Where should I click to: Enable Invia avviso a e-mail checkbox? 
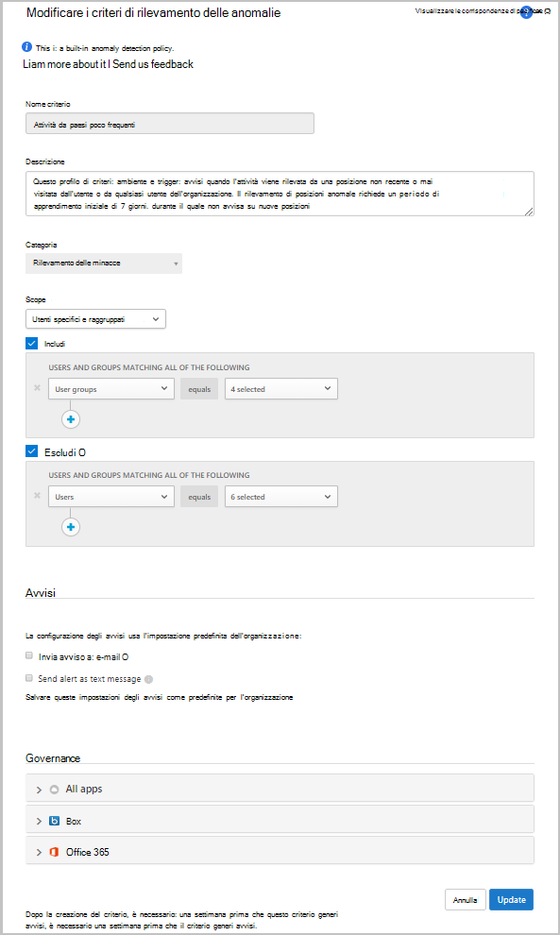point(28,656)
